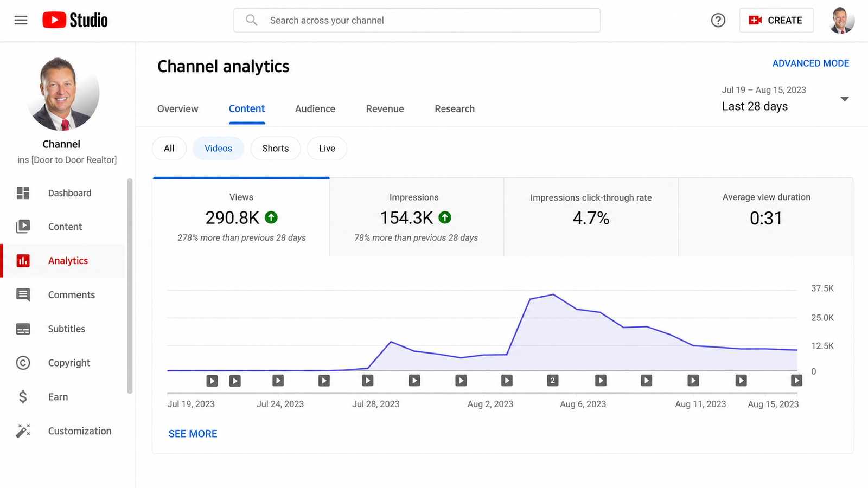The height and width of the screenshot is (488, 868).
Task: Click the first video marker near Jul 19
Action: [212, 381]
